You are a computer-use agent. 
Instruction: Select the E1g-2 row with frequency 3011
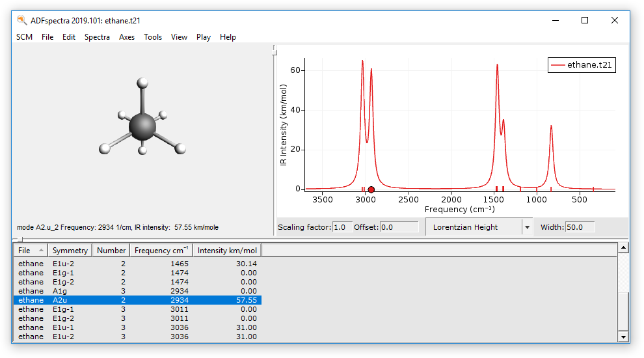(x=138, y=318)
